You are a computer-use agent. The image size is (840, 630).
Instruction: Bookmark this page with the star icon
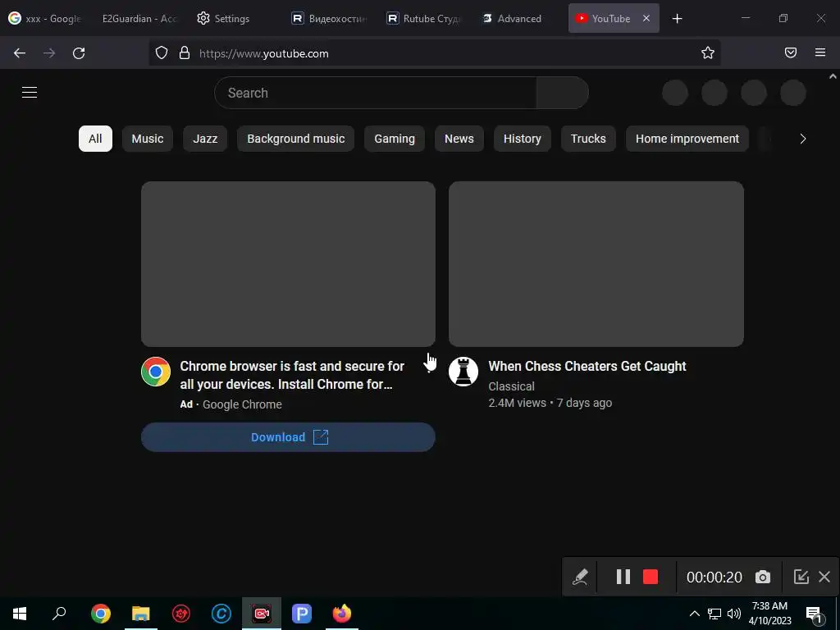(x=708, y=52)
